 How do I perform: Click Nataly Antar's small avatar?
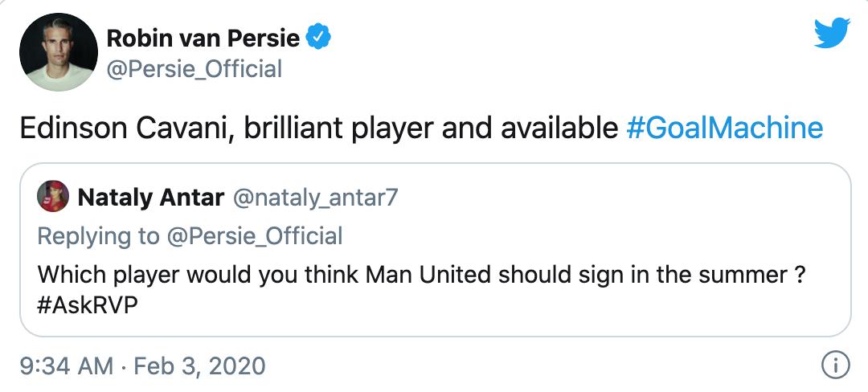coord(55,197)
